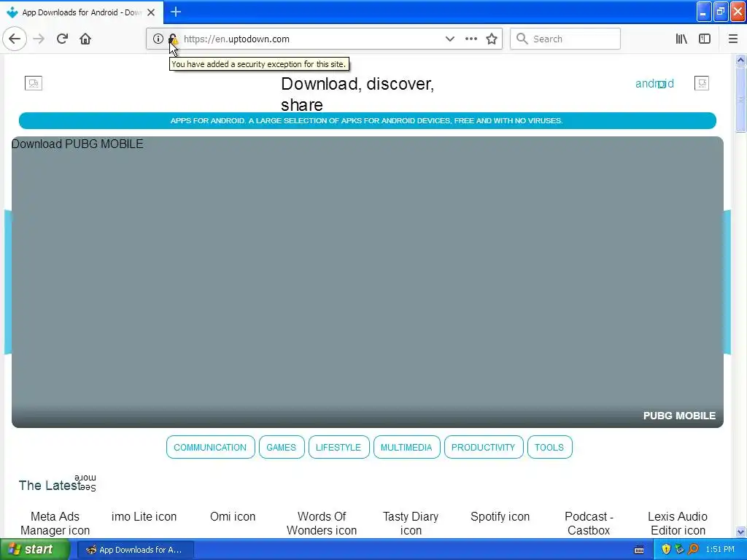747x560 pixels.
Task: Open the GAMES category
Action: tap(281, 447)
